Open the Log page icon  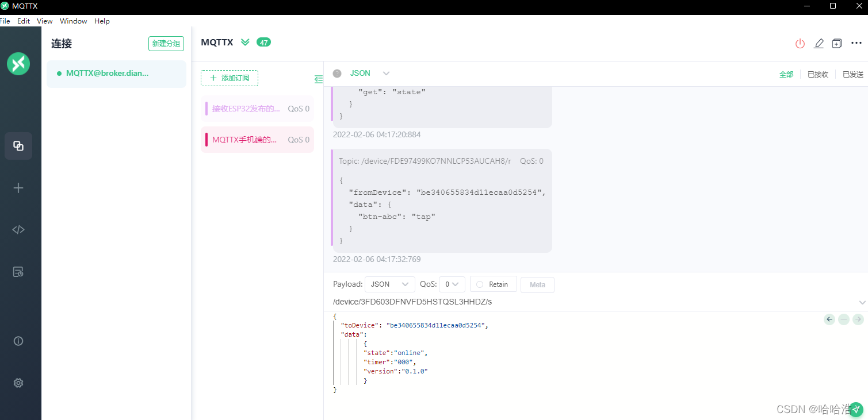tap(18, 272)
